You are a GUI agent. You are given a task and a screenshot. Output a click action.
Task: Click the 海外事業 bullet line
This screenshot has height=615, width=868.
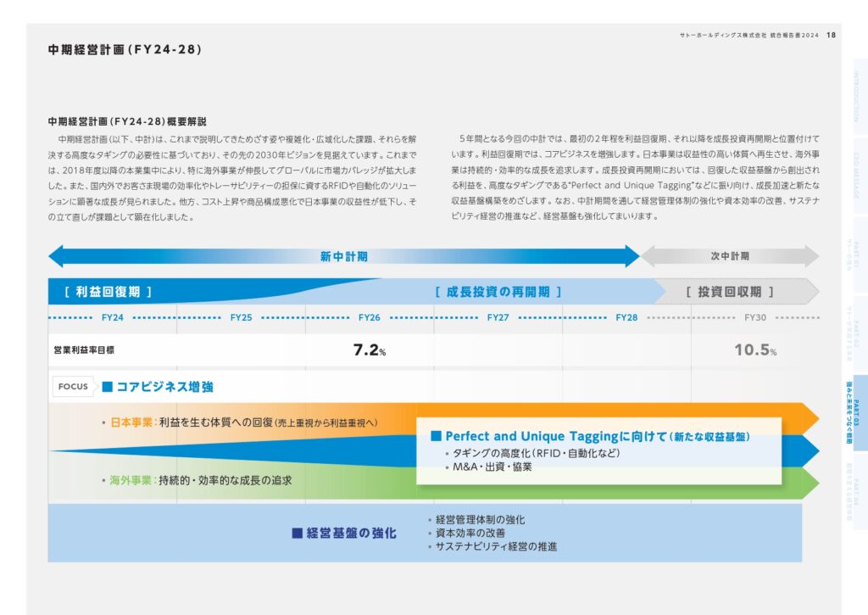tap(197, 480)
